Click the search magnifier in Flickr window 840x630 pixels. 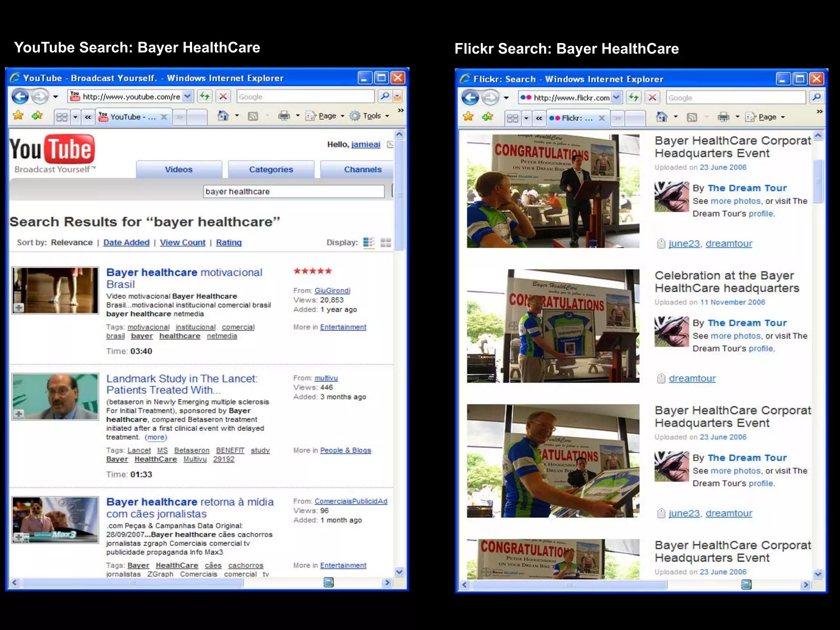[816, 97]
